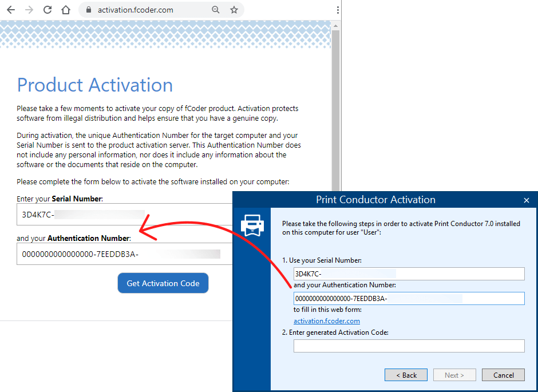538x392 pixels.
Task: Click the browser back arrow
Action: click(11, 10)
